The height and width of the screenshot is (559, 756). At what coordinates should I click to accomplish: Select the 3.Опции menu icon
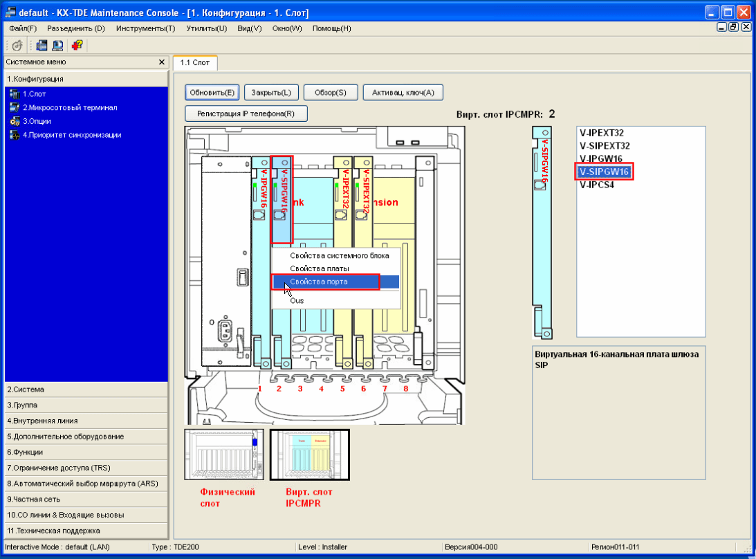click(15, 121)
